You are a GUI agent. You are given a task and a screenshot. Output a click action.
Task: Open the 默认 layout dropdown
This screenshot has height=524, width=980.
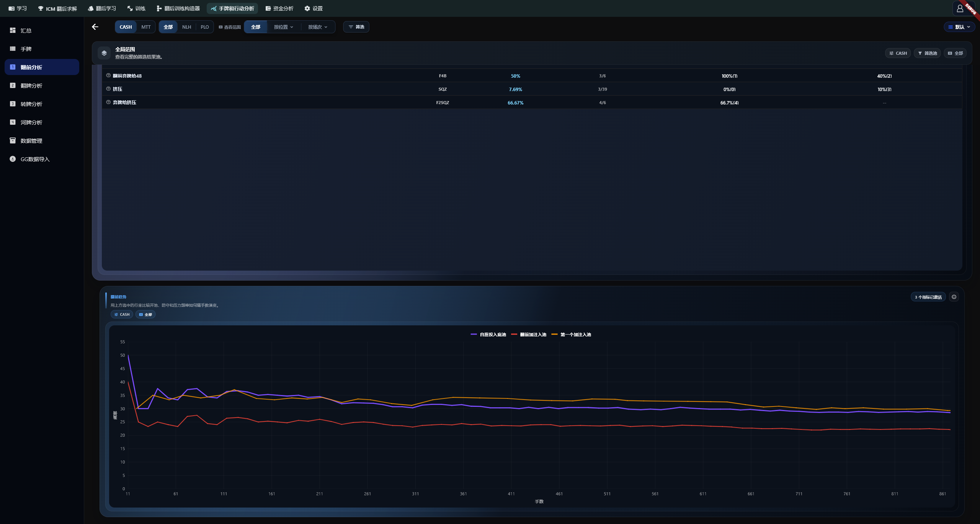[959, 27]
